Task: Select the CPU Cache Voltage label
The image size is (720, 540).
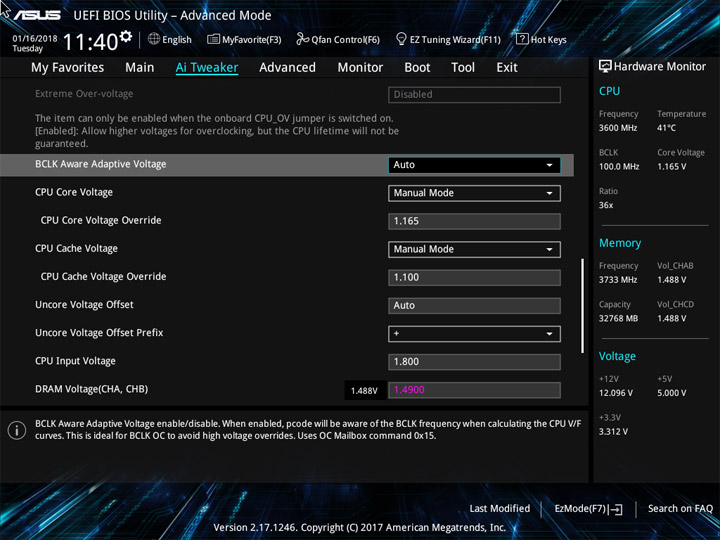Action: (76, 248)
